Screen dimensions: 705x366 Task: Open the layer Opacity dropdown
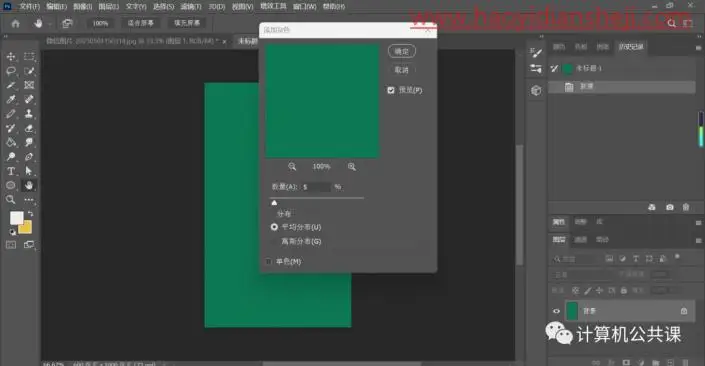click(660, 274)
